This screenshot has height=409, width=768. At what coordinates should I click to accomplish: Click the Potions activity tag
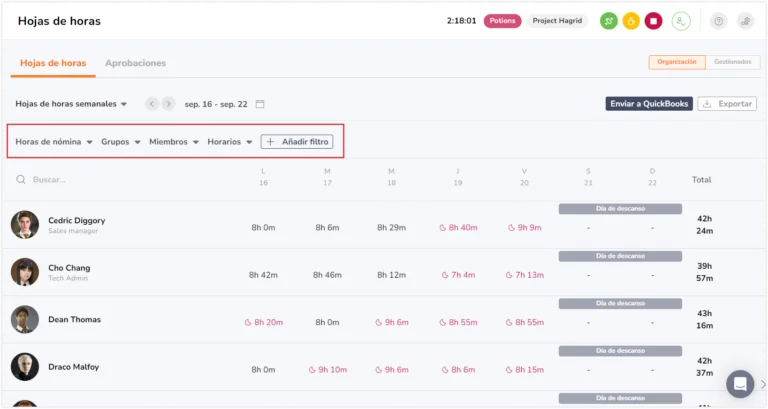[503, 21]
